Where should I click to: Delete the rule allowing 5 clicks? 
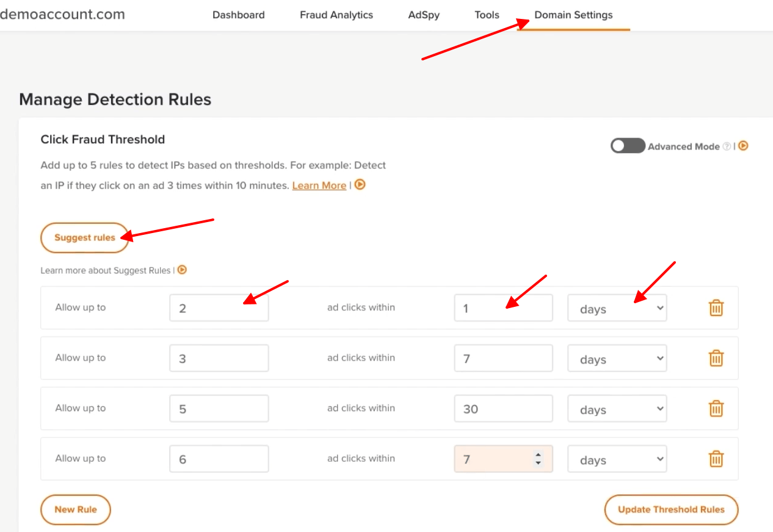tap(716, 408)
